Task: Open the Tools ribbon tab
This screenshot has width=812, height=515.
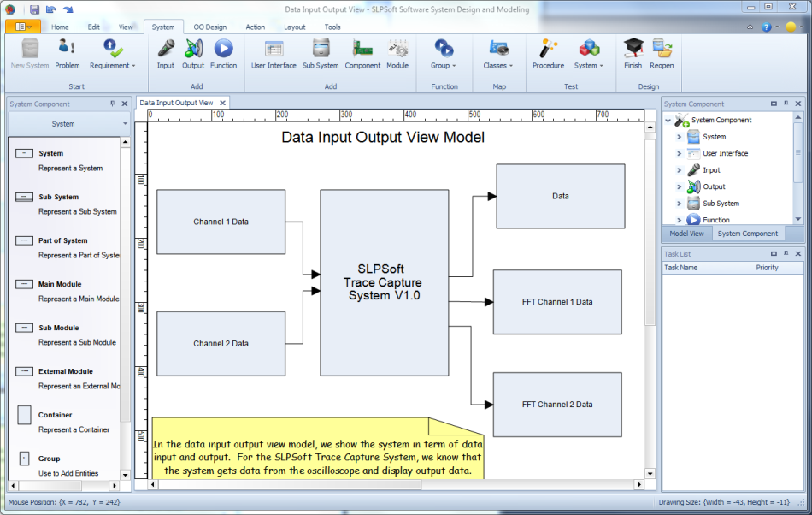Action: [332, 27]
